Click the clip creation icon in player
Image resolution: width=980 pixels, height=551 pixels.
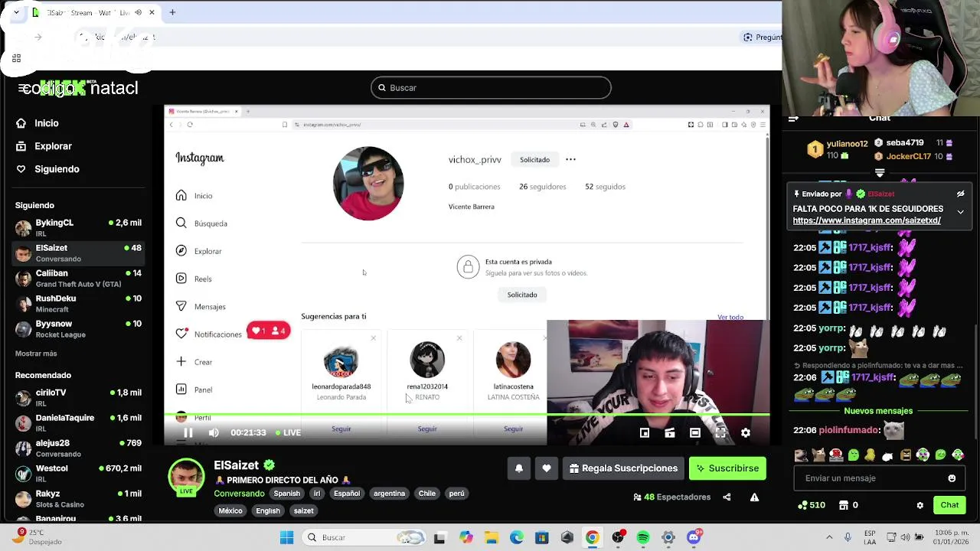670,433
